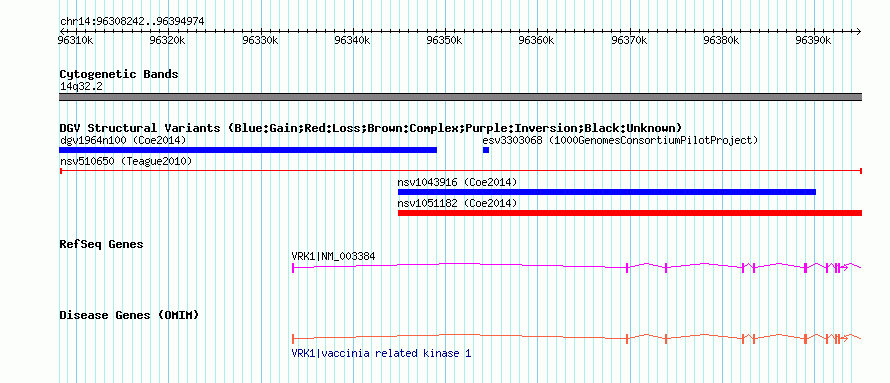Select the nsv1043916 blue gain bar
The width and height of the screenshot is (890, 383).
607,192
